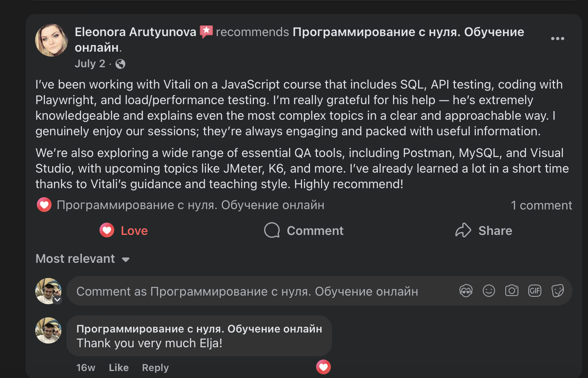Click the Comment button under the post
588x378 pixels.
(x=304, y=230)
